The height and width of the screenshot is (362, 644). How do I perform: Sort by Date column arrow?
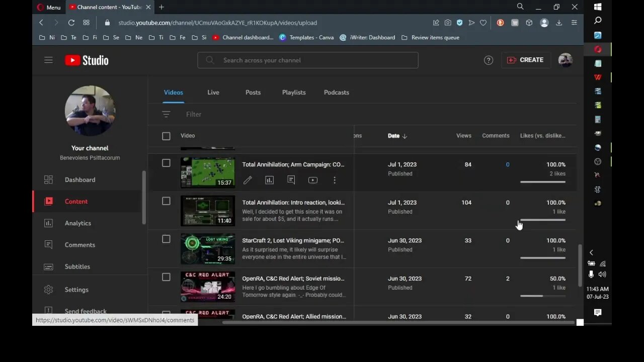point(405,136)
